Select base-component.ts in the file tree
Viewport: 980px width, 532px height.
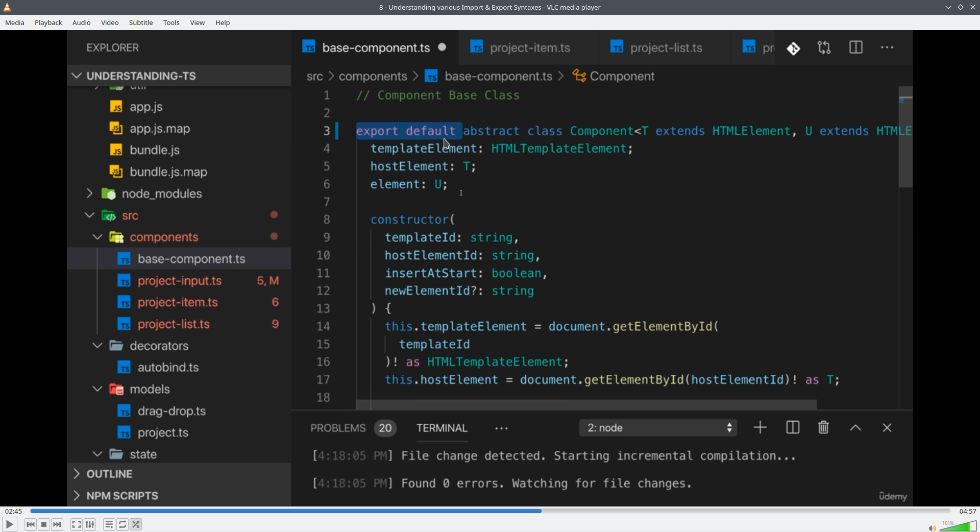tap(179, 259)
